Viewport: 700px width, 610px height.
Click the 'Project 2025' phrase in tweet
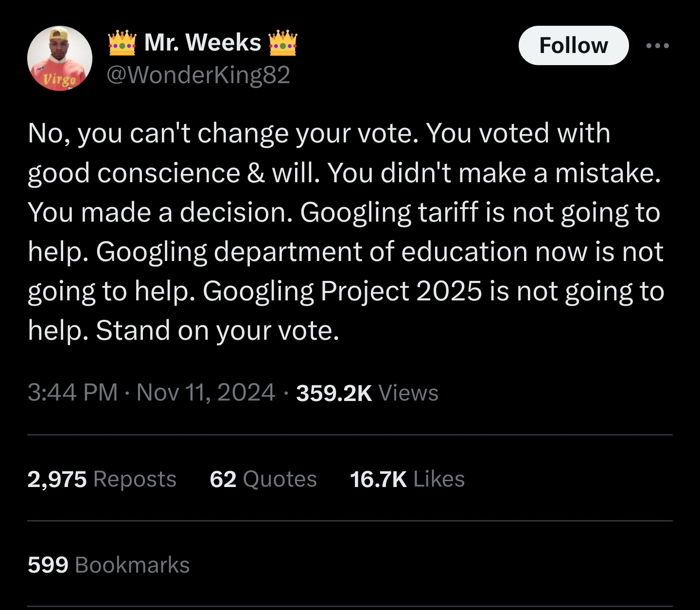(x=401, y=291)
